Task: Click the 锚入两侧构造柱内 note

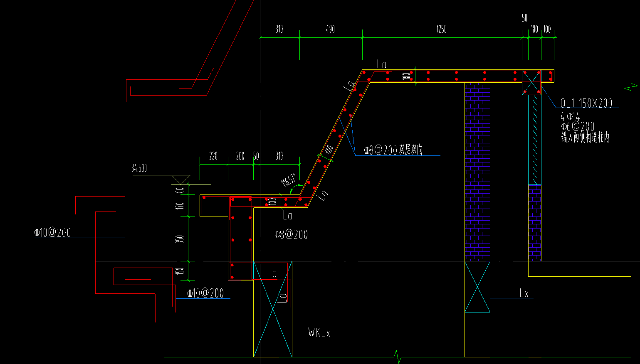Action: pos(585,138)
